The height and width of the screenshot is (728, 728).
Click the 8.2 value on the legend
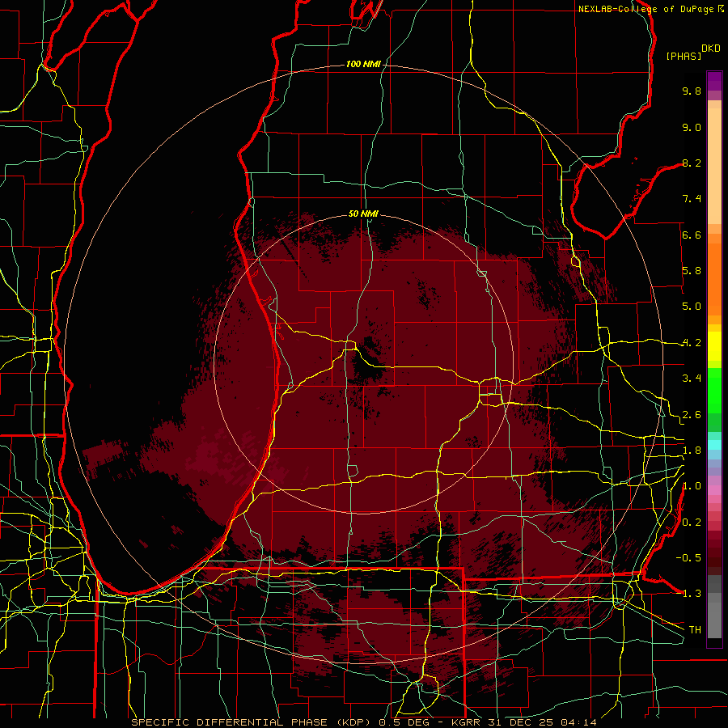(692, 163)
